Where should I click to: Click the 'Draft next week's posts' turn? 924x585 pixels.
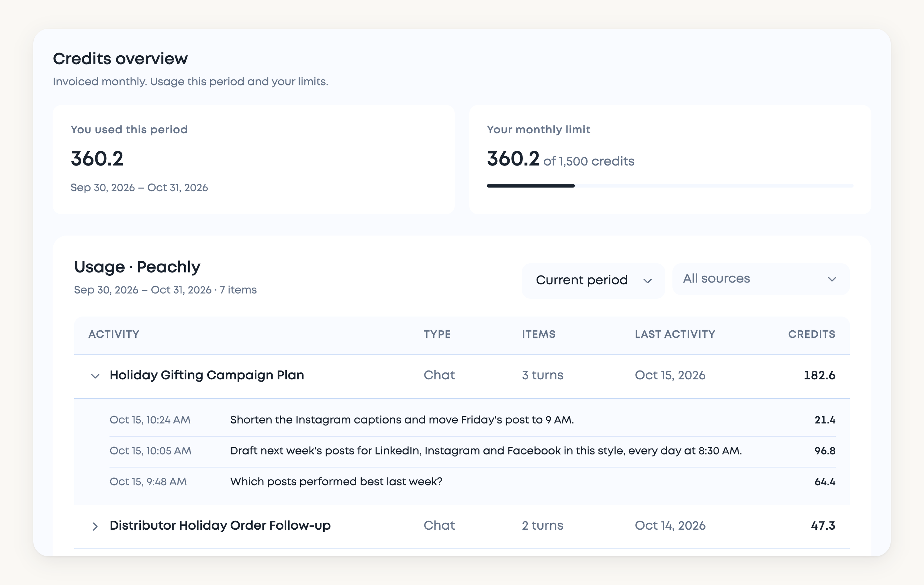coord(486,451)
